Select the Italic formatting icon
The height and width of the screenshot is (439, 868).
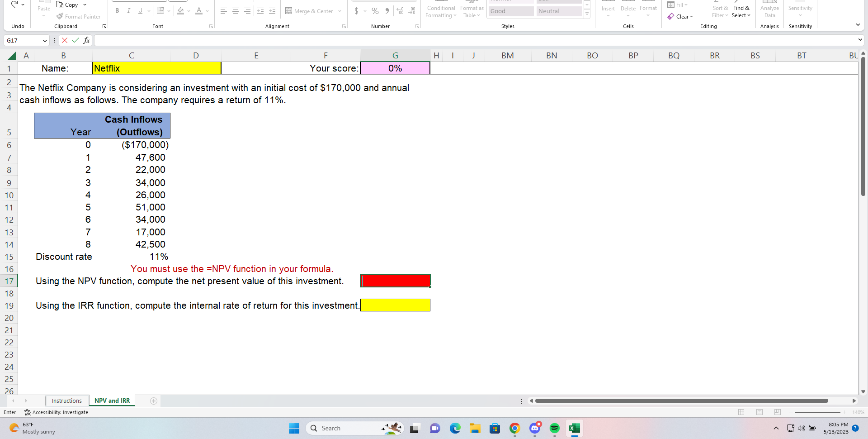pyautogui.click(x=128, y=10)
